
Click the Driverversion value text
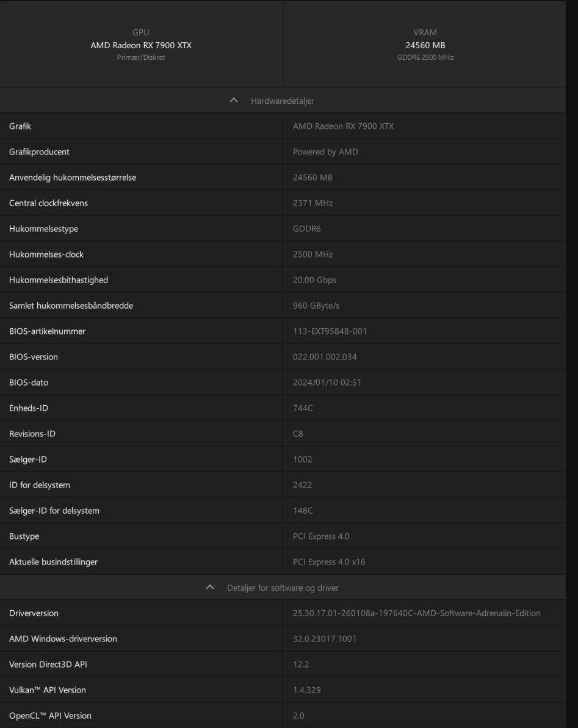point(416,613)
